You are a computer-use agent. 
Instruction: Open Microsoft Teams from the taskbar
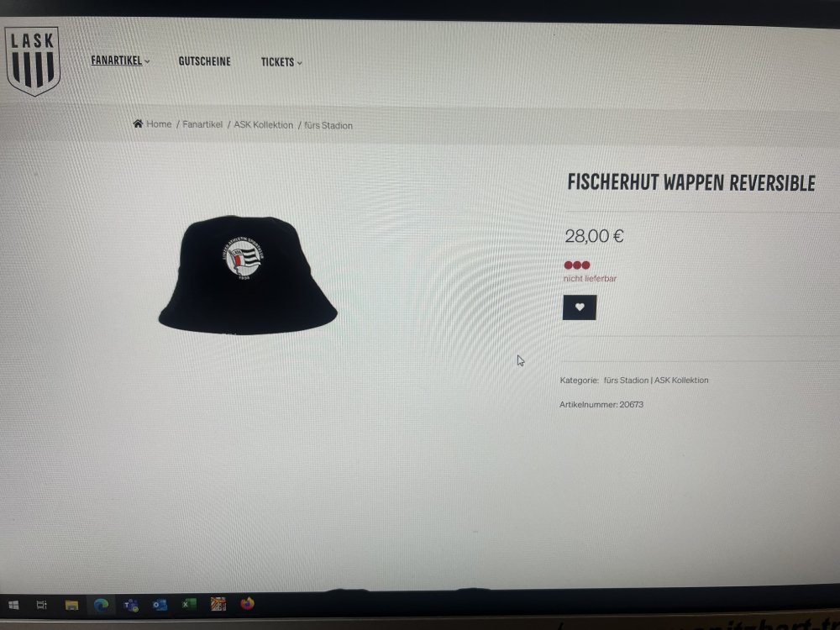click(131, 606)
